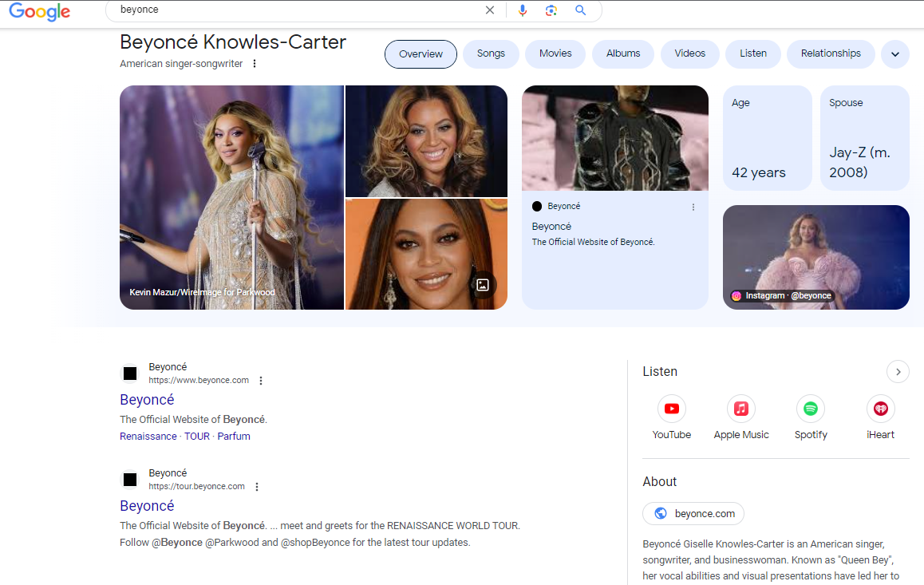Open second Beyoncé result title under tour.beyonce.com
Screen dimensions: 924x585
click(x=147, y=506)
